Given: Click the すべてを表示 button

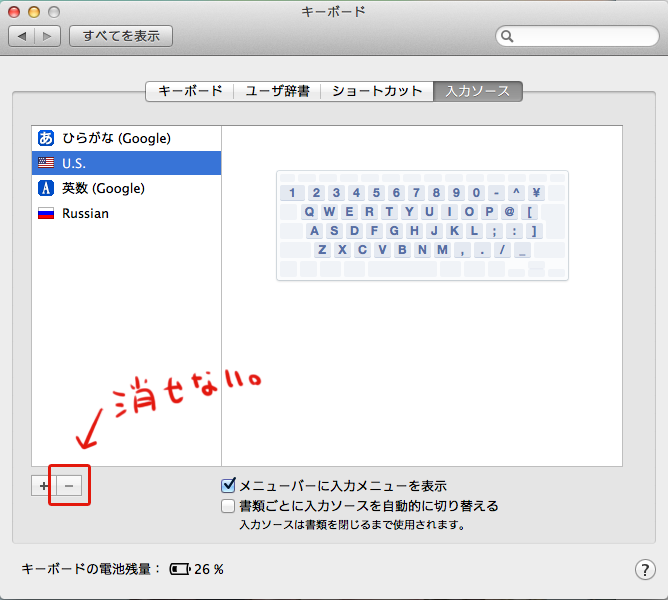Looking at the screenshot, I should [121, 36].
